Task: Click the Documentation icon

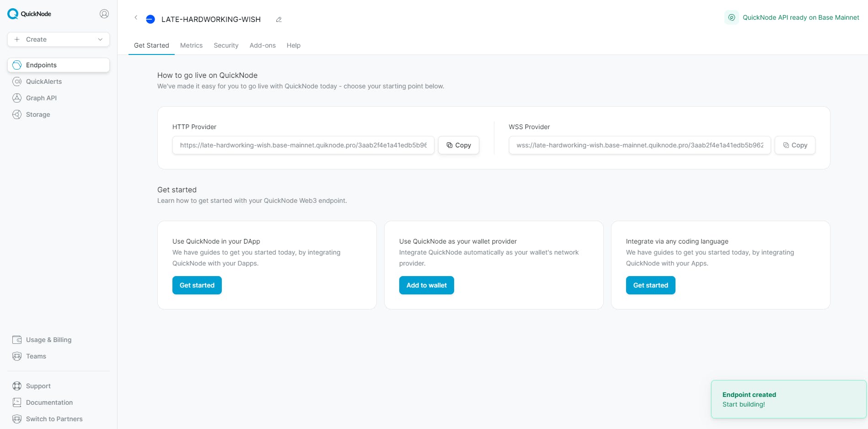Action: click(17, 402)
